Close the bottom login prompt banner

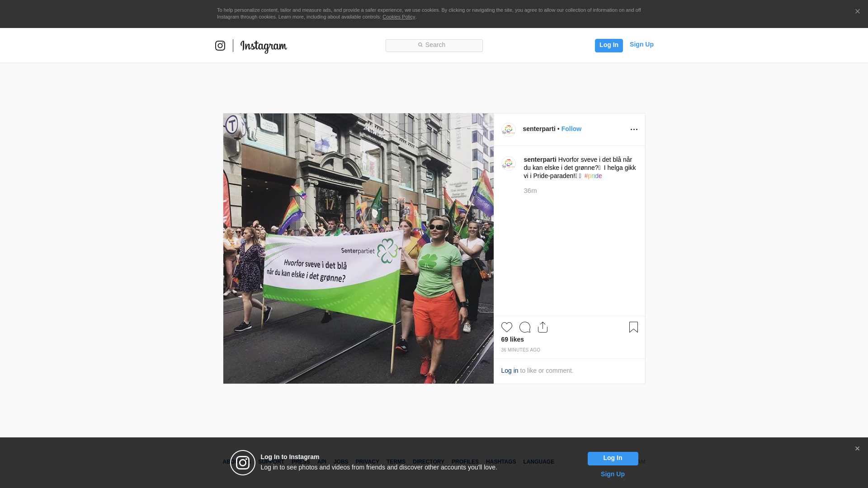point(857,449)
